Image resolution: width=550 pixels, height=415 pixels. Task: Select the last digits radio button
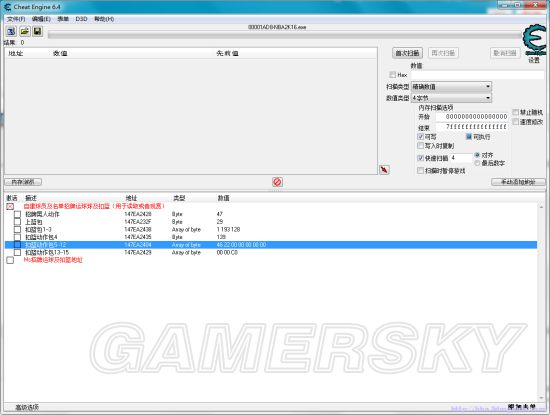[x=477, y=163]
